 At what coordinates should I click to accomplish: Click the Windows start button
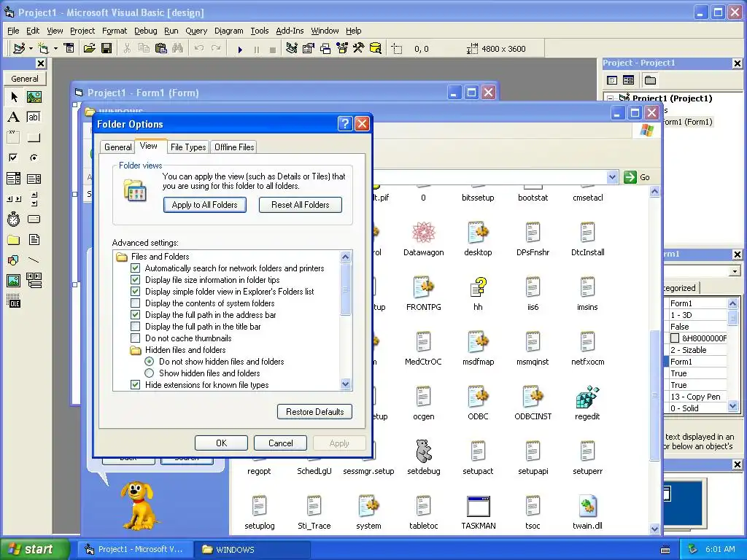pyautogui.click(x=34, y=549)
